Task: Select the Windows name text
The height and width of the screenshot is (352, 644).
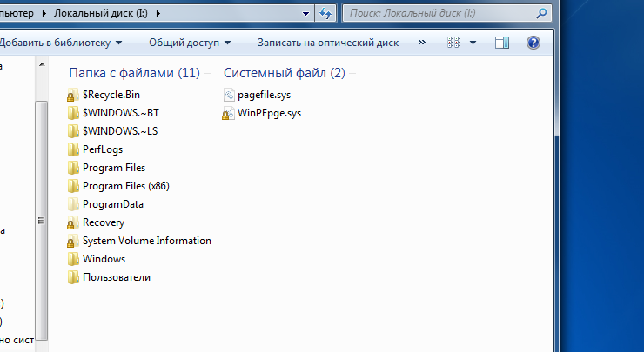Action: 104,259
